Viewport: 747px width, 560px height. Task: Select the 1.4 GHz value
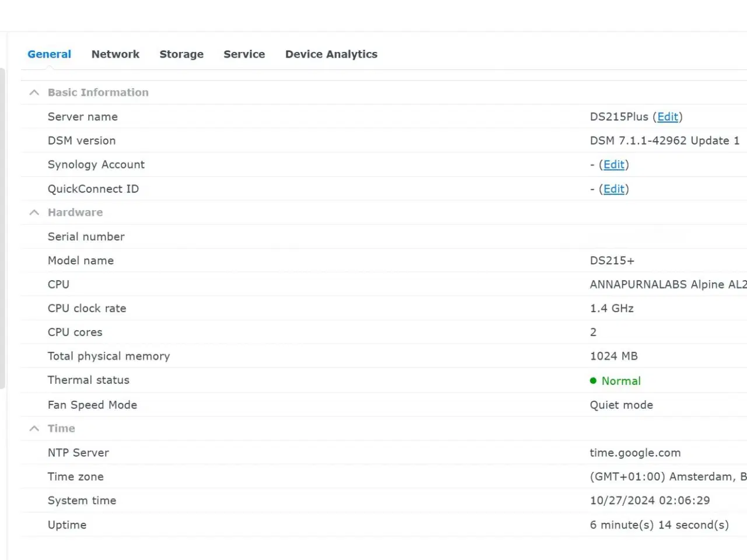pyautogui.click(x=612, y=308)
